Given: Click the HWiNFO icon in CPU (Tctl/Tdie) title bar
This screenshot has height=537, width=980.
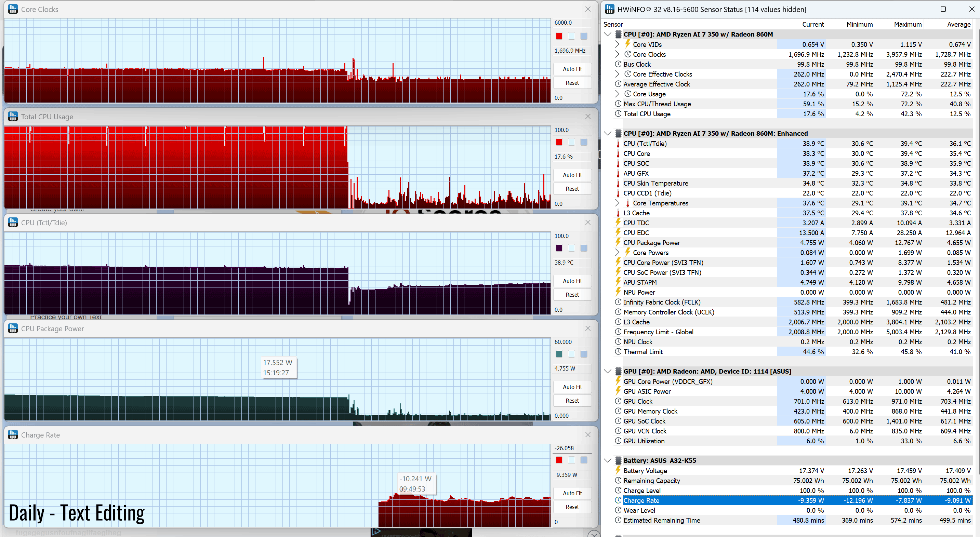Looking at the screenshot, I should [13, 223].
